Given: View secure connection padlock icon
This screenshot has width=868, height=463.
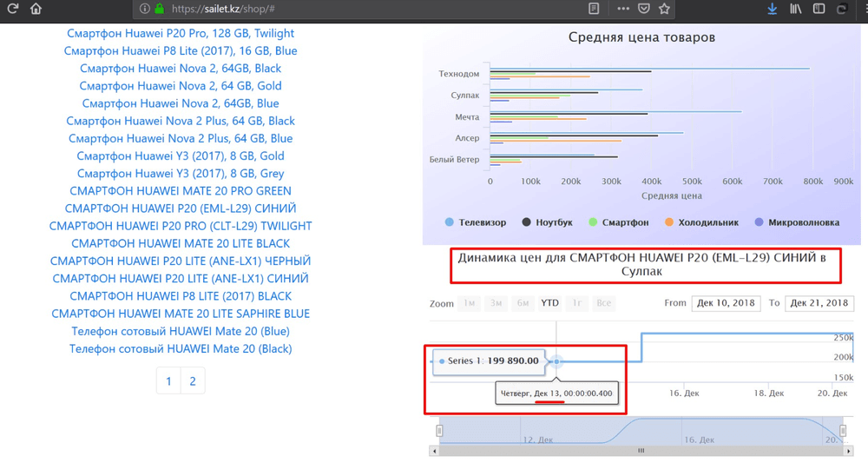Looking at the screenshot, I should 160,9.
